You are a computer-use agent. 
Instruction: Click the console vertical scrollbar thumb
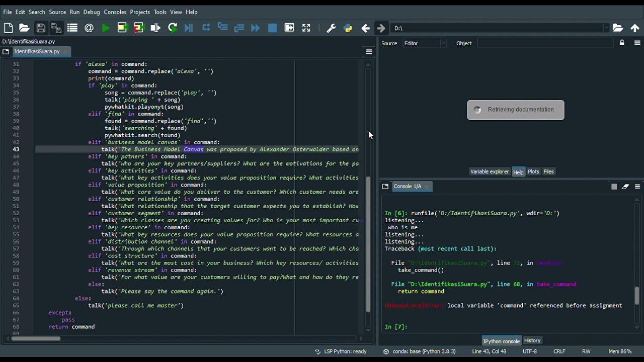point(637,296)
